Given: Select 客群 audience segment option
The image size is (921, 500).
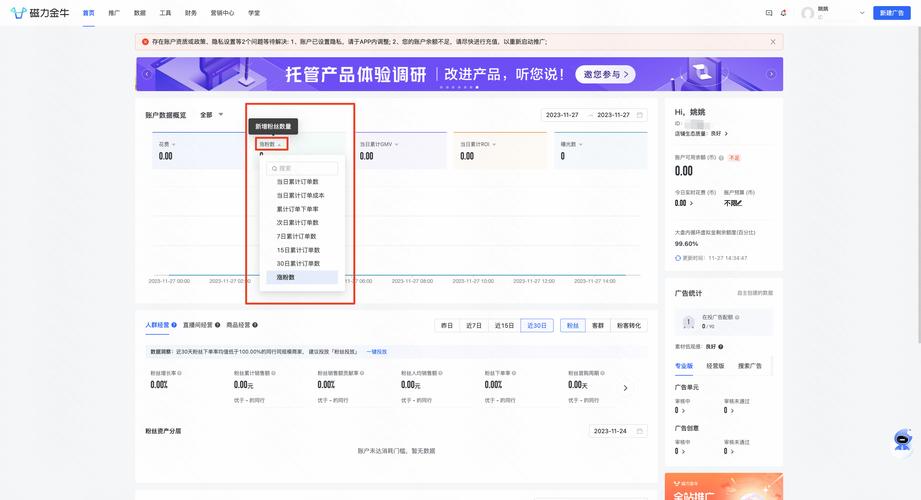Looking at the screenshot, I should click(x=598, y=325).
